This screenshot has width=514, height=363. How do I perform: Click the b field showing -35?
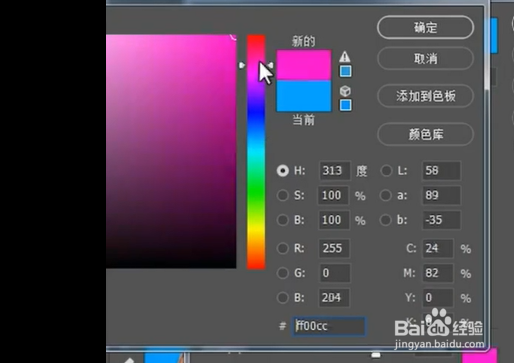[x=441, y=220]
